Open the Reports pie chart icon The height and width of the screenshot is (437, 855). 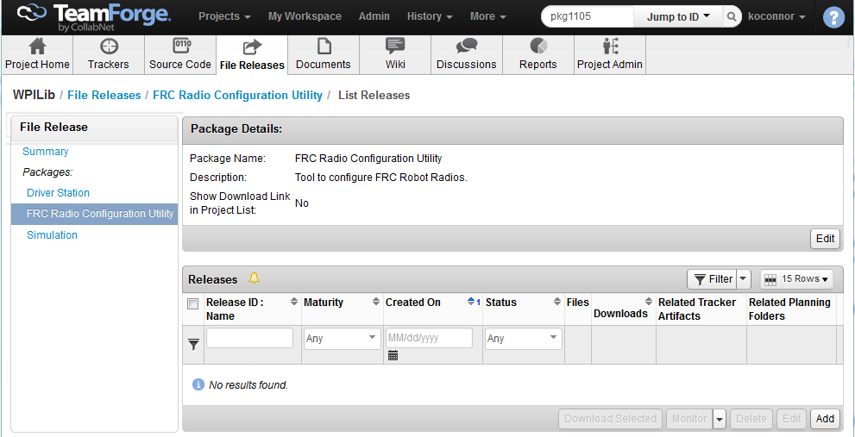point(538,47)
